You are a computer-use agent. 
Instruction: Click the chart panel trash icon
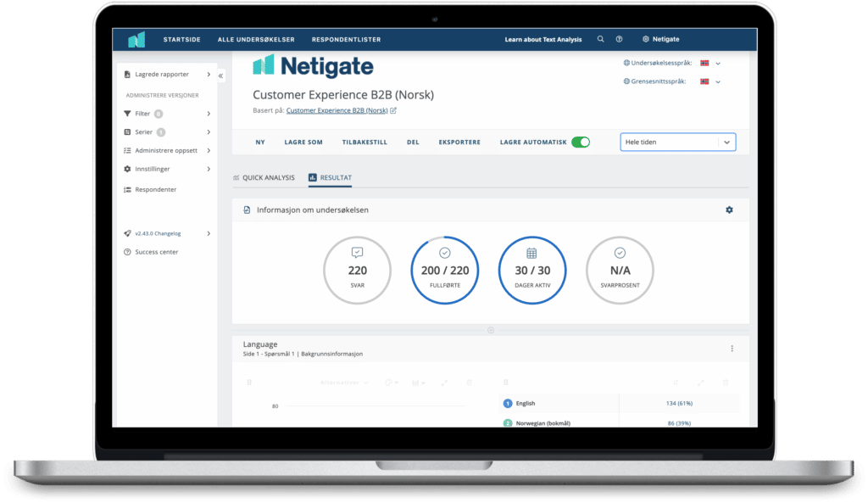[470, 383]
